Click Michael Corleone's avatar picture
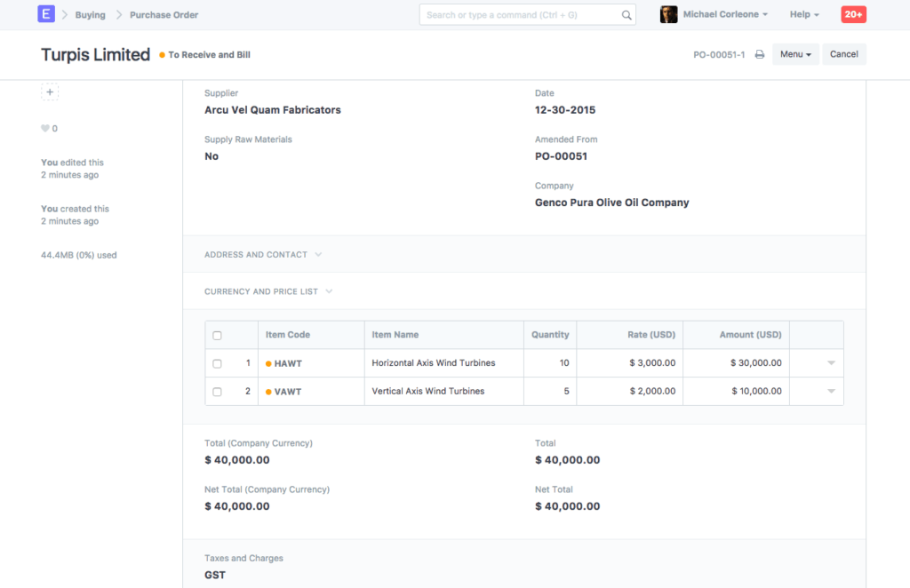The width and height of the screenshot is (910, 588). pyautogui.click(x=668, y=13)
